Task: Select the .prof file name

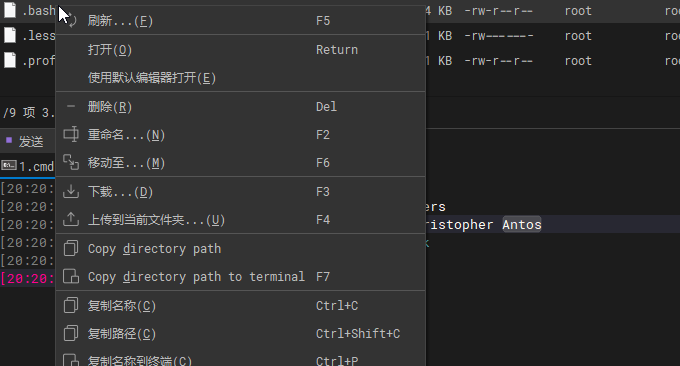Action: tap(39, 61)
